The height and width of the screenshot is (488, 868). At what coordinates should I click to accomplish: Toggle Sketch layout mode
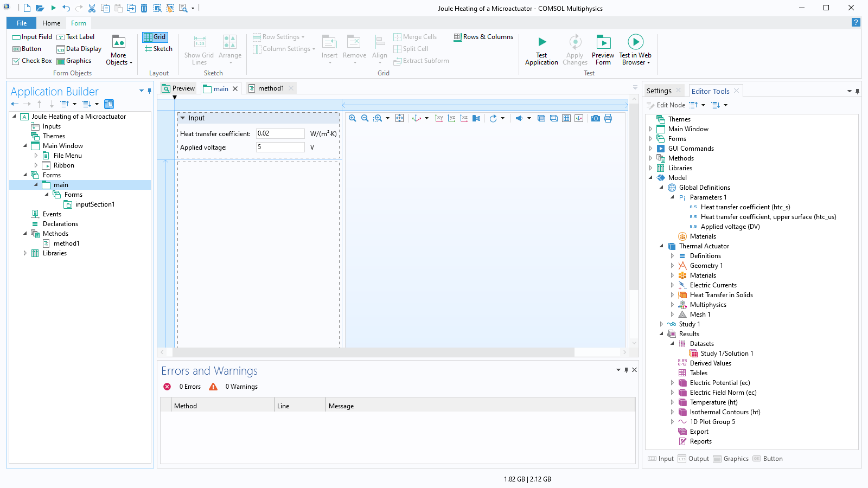[x=157, y=48]
